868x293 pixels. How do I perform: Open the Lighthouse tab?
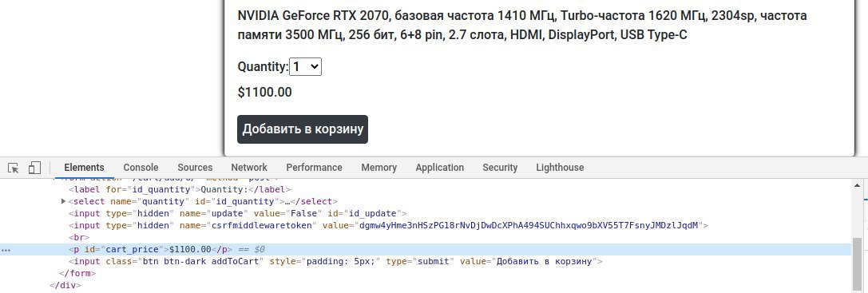tap(560, 168)
